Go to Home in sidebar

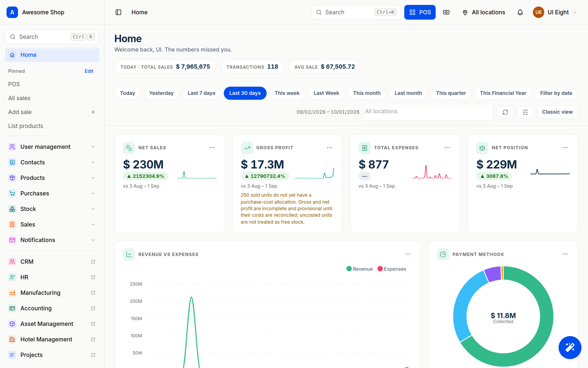point(52,55)
